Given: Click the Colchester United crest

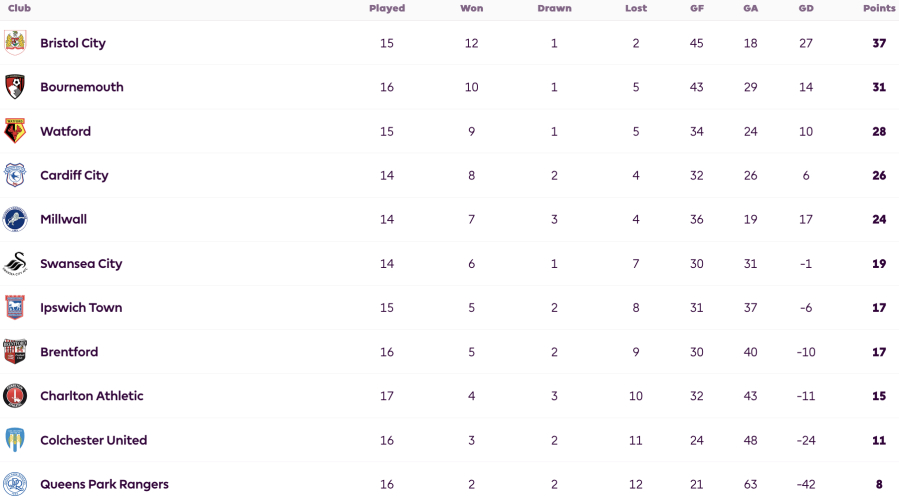Looking at the screenshot, I should (15, 440).
